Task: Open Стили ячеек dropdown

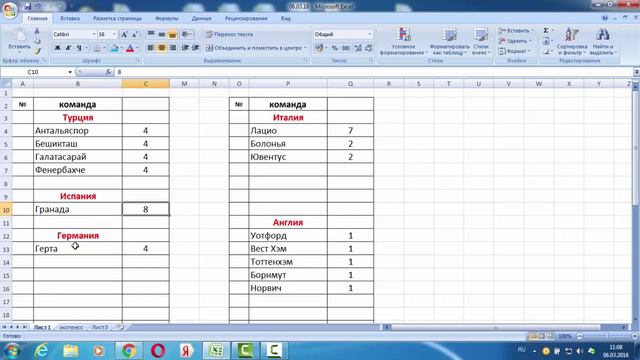Action: [481, 41]
